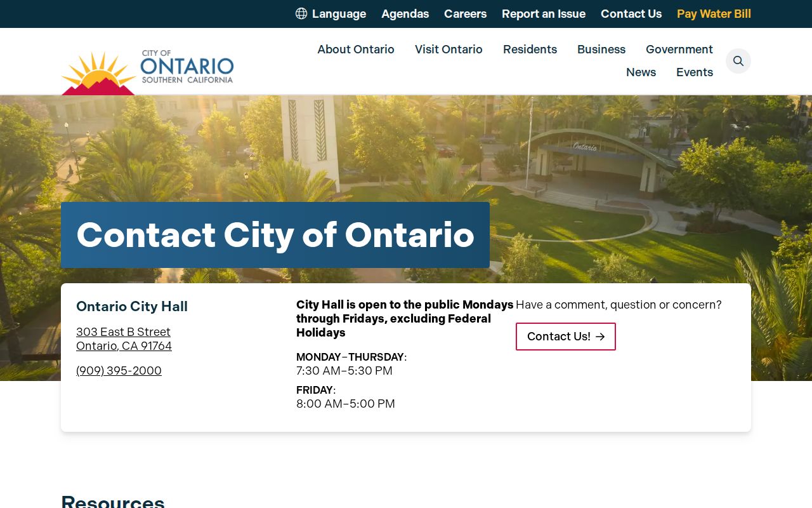Click Pay Water Bill link

(714, 14)
